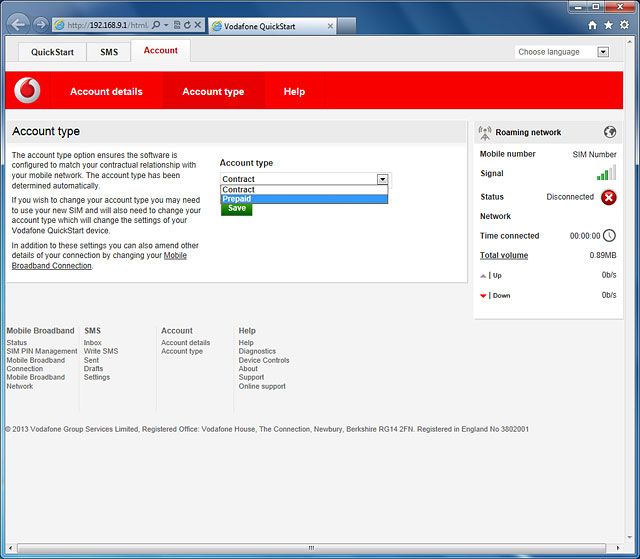Click browser back arrow button

click(x=18, y=25)
